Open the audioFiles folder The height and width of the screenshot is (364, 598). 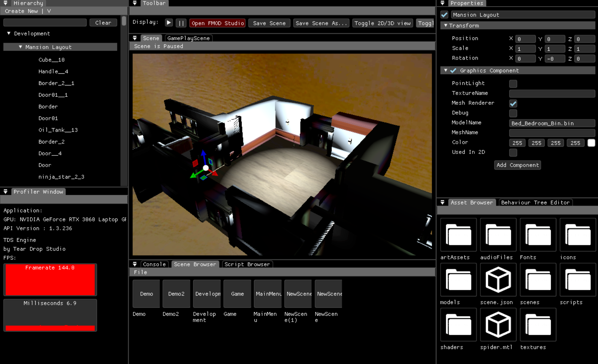[498, 235]
